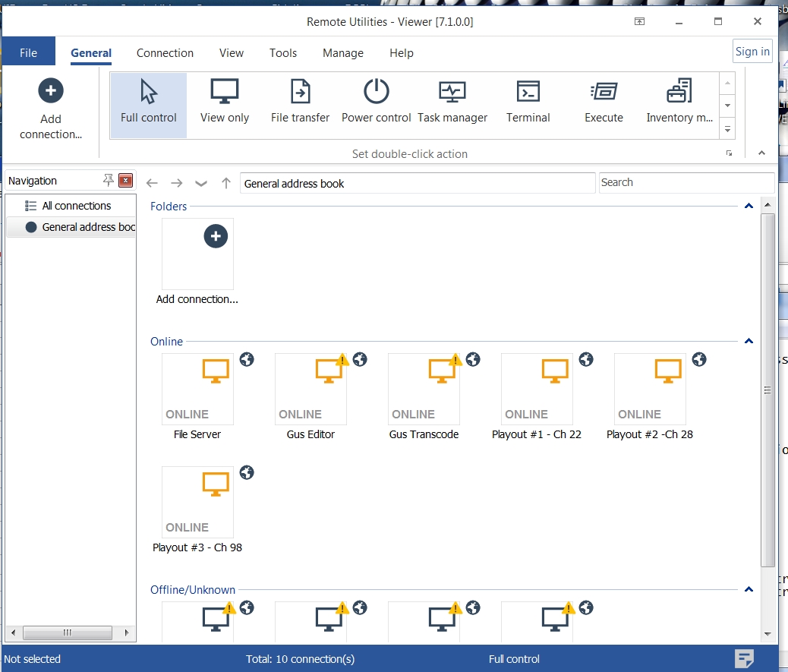Collapse the Folders section
This screenshot has height=672, width=788.
[749, 206]
